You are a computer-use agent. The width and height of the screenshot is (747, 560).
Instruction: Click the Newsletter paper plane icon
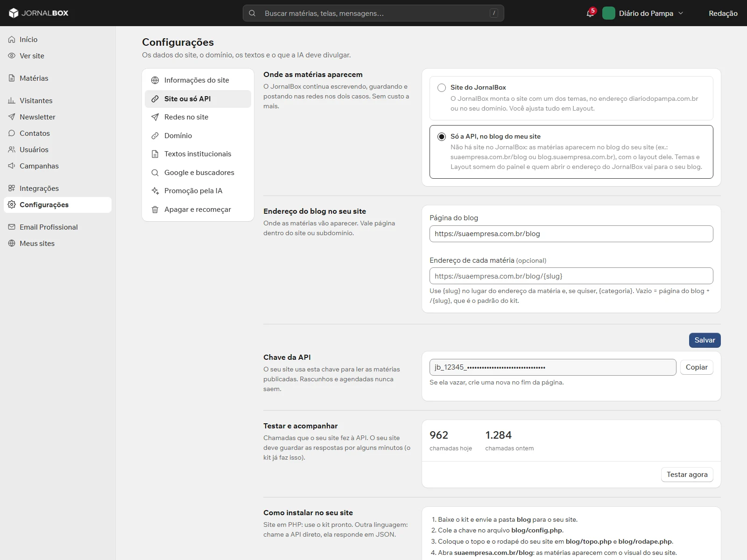pyautogui.click(x=12, y=117)
